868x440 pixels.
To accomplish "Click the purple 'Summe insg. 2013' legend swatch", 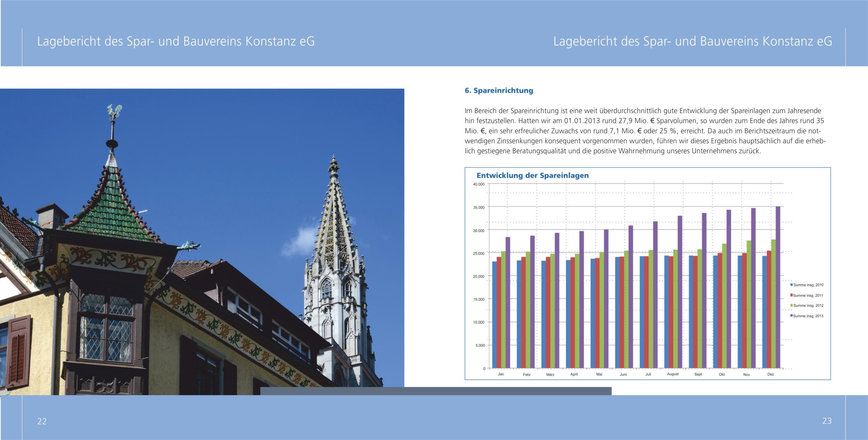I will tap(792, 316).
